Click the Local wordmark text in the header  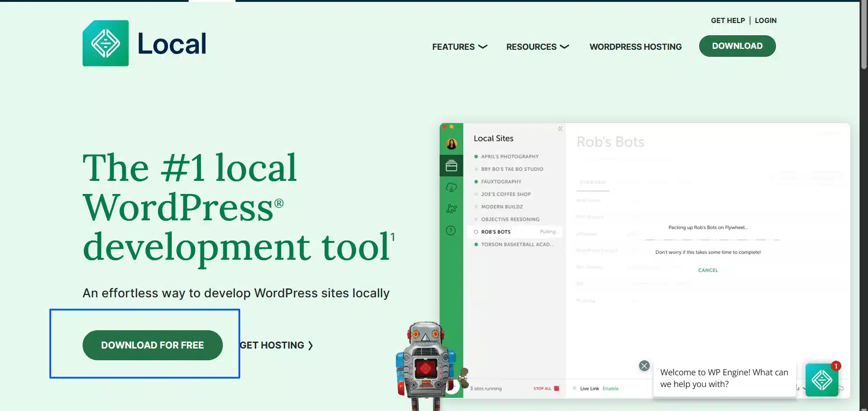172,44
